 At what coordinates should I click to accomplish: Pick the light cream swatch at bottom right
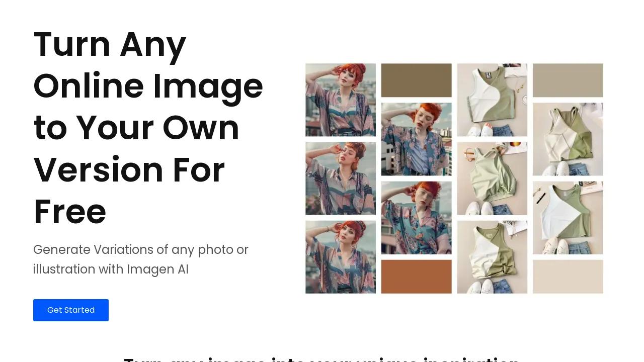pyautogui.click(x=568, y=277)
